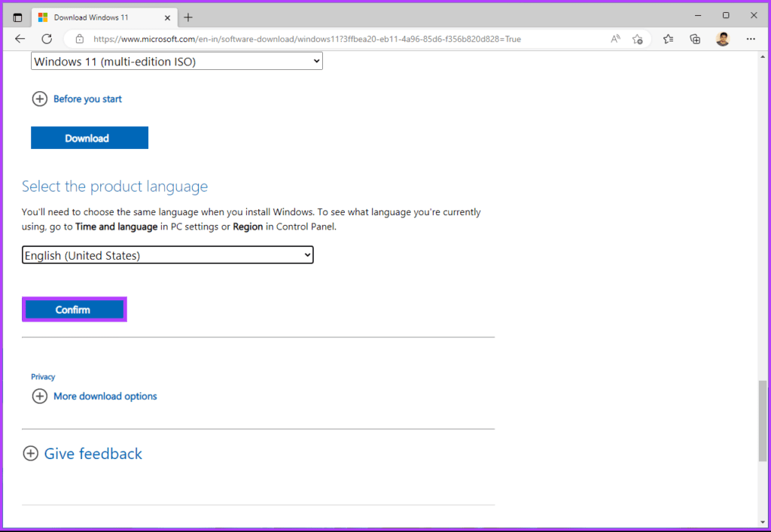This screenshot has height=532, width=771.
Task: Select the Download Windows 11 tab
Action: 104,18
